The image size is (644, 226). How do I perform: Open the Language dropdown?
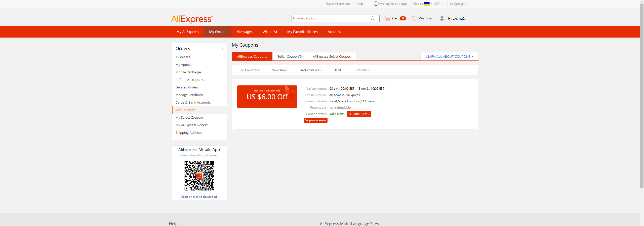(x=458, y=4)
